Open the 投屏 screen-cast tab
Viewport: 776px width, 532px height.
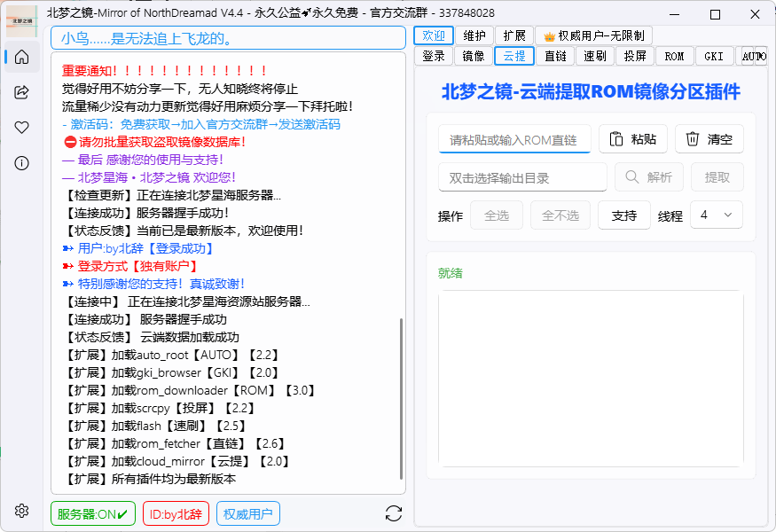click(x=635, y=56)
